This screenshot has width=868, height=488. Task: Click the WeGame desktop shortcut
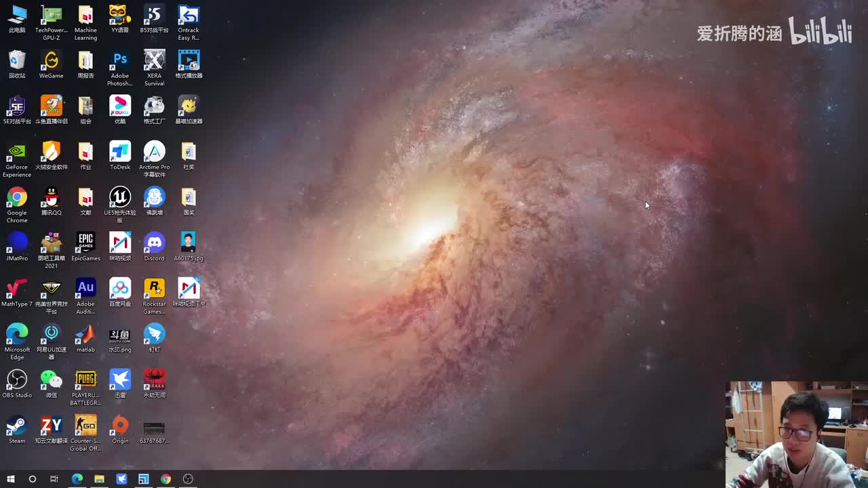pyautogui.click(x=52, y=65)
